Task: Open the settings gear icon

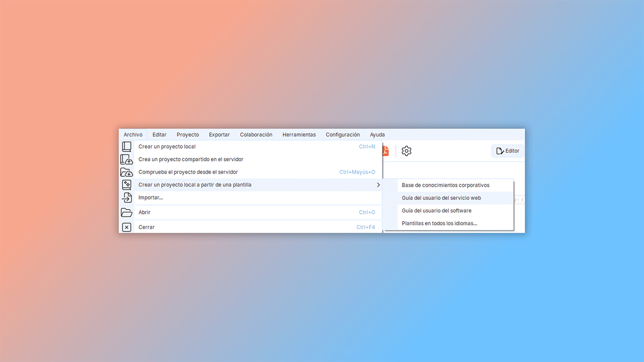Action: click(x=406, y=151)
